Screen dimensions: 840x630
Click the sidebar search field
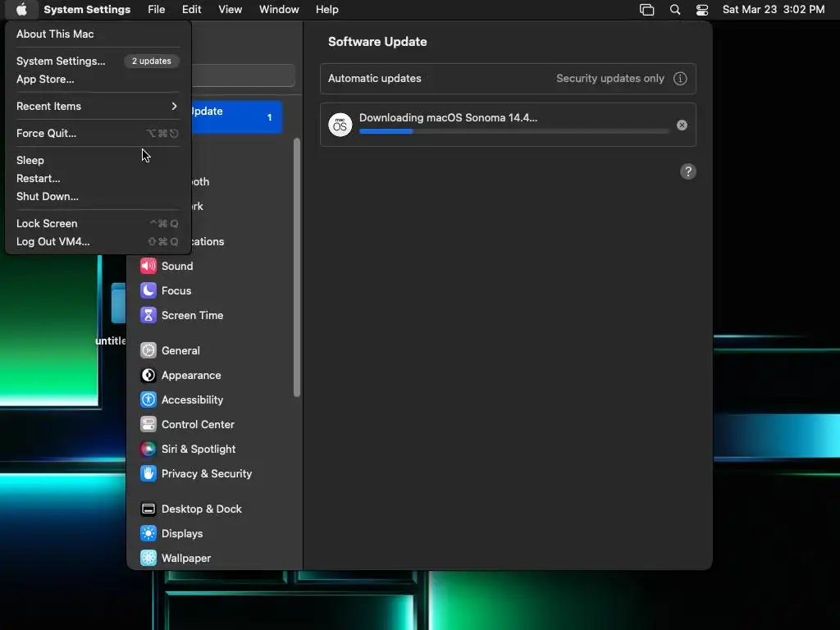243,75
